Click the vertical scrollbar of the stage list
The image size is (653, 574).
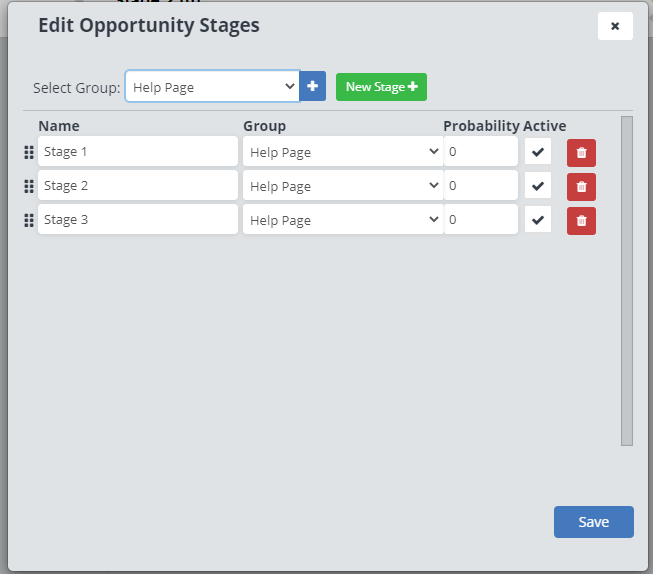(627, 280)
